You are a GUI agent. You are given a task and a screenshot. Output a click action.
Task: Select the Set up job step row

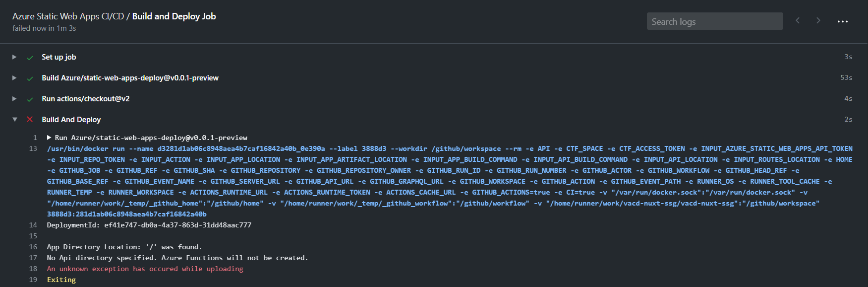[59, 57]
